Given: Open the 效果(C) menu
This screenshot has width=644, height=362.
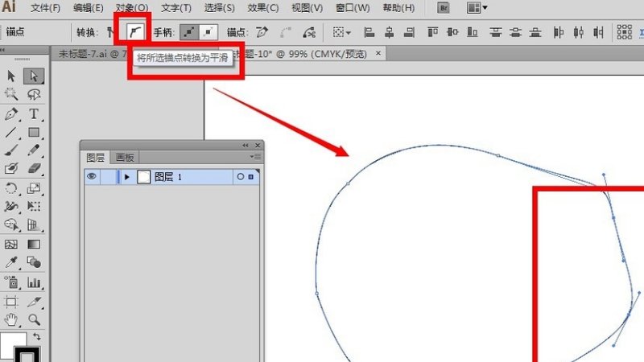Looking at the screenshot, I should point(263,8).
